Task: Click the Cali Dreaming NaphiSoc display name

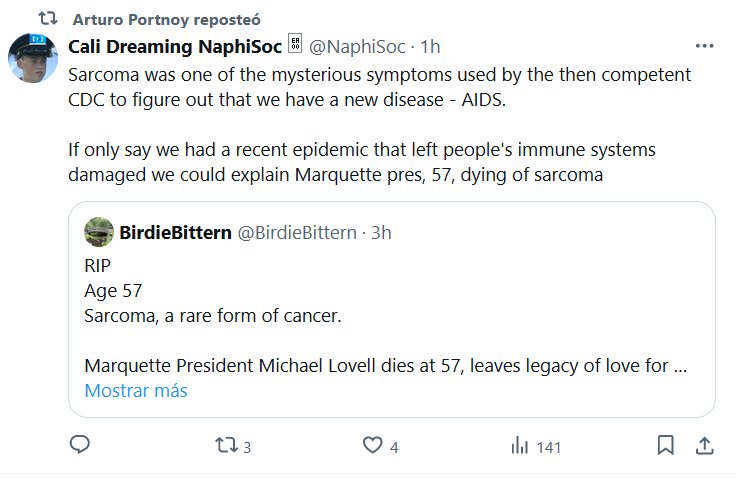Action: click(175, 46)
